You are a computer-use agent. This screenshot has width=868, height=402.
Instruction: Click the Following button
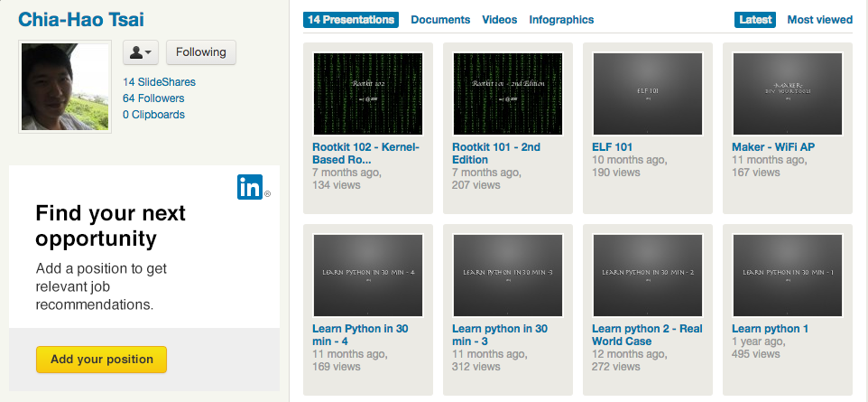201,52
